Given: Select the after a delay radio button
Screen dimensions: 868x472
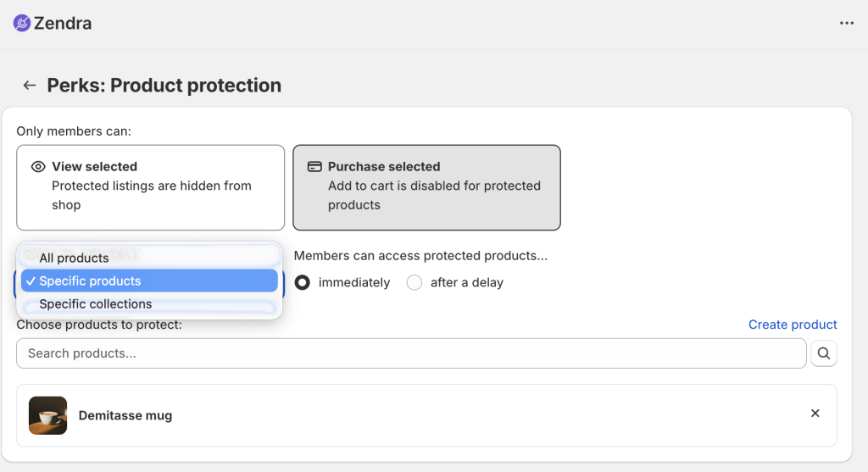Looking at the screenshot, I should tap(414, 283).
